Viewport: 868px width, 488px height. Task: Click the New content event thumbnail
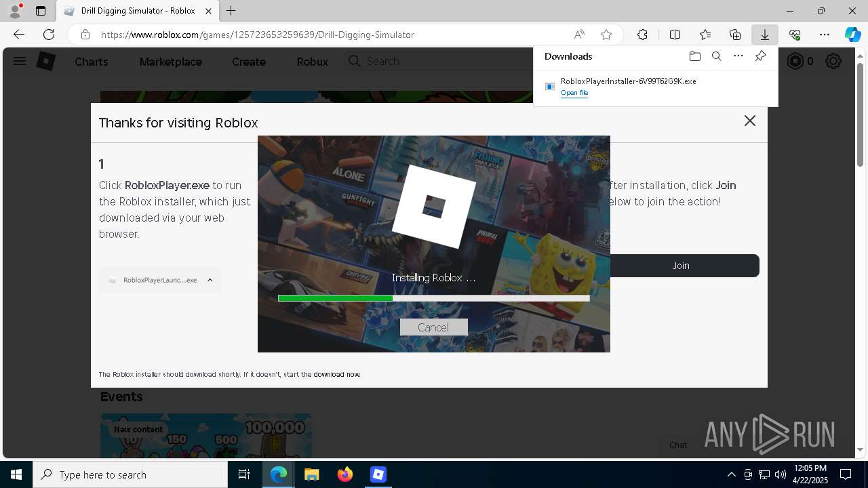pyautogui.click(x=206, y=436)
